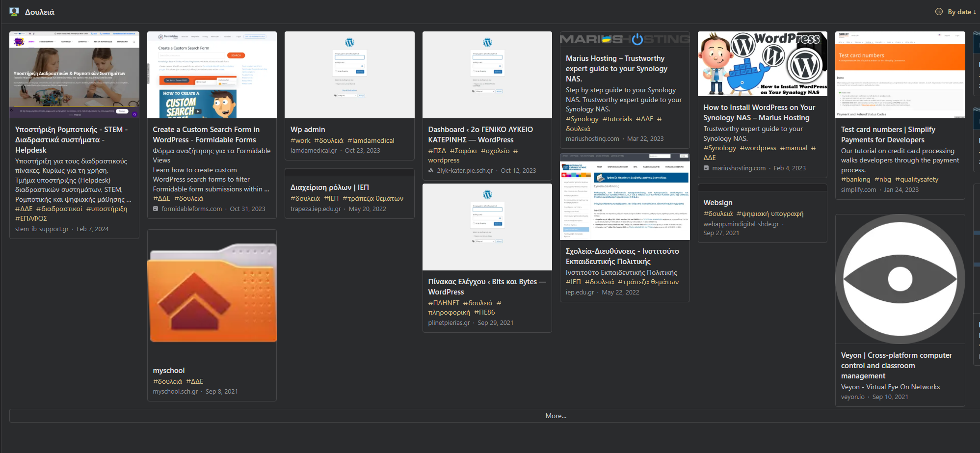Click the note icon beside formidableforms.com
The width and height of the screenshot is (980, 453).
(x=156, y=209)
